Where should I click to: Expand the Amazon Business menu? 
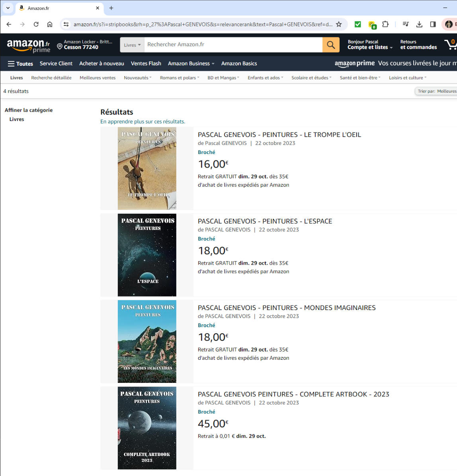(191, 63)
